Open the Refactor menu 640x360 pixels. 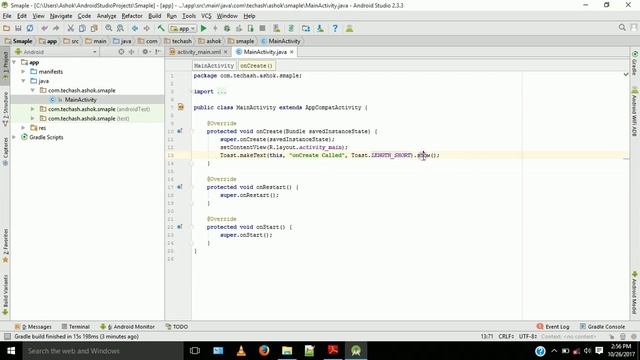(x=132, y=16)
